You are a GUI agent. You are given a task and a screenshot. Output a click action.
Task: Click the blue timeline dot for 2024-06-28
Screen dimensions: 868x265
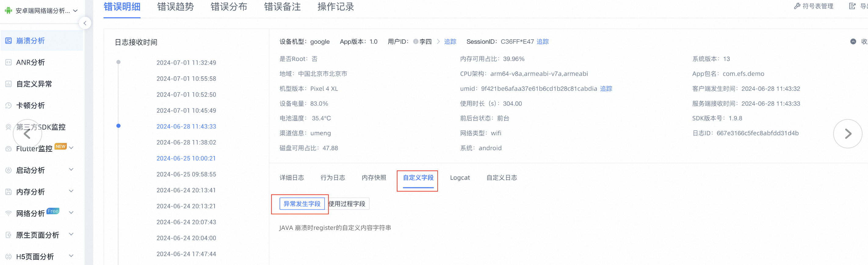click(118, 126)
